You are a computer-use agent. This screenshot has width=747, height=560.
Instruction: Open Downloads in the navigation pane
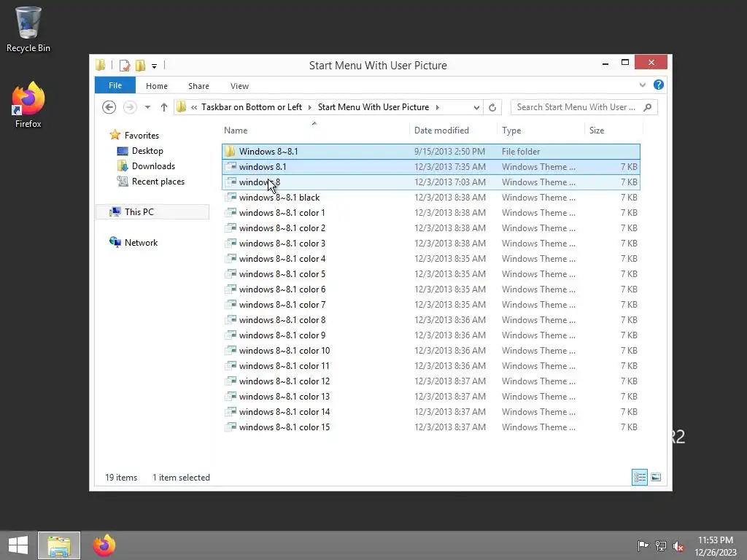[x=153, y=166]
